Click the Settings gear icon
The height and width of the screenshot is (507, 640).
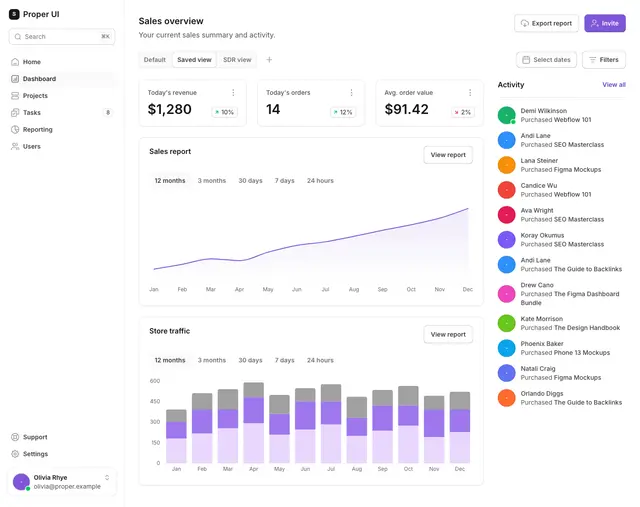[15, 454]
